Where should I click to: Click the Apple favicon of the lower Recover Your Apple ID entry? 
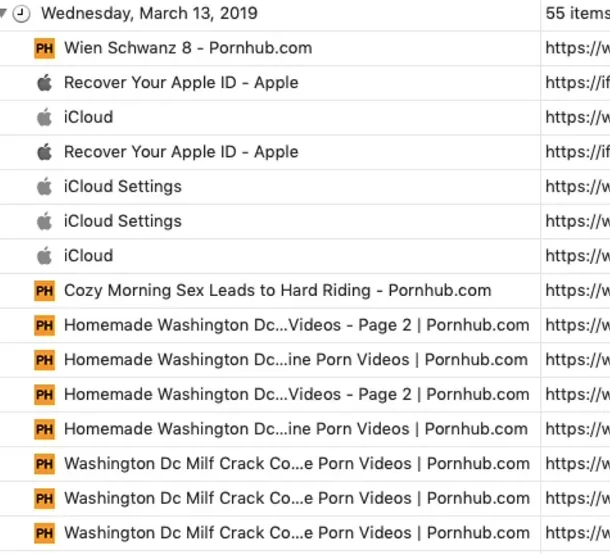click(x=44, y=152)
